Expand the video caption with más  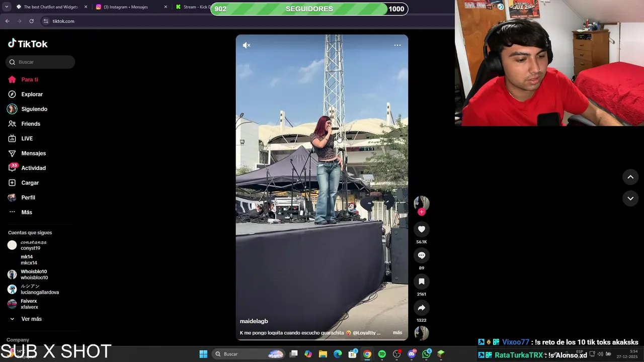pyautogui.click(x=397, y=332)
